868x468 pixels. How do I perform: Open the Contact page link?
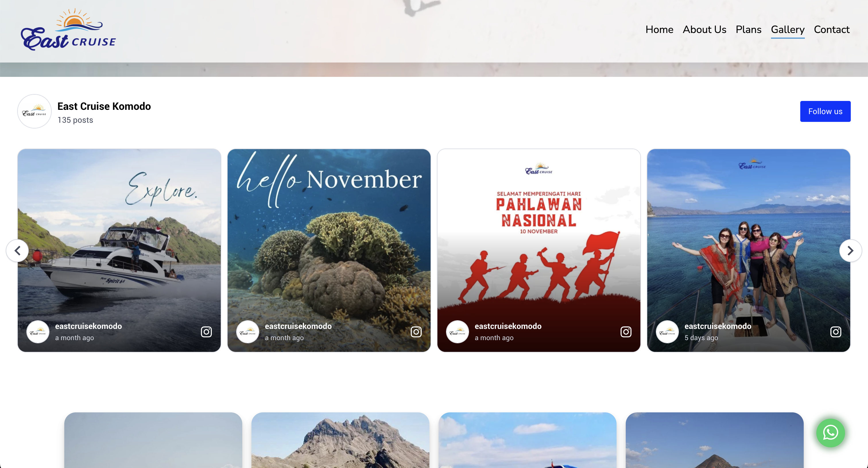coord(832,30)
